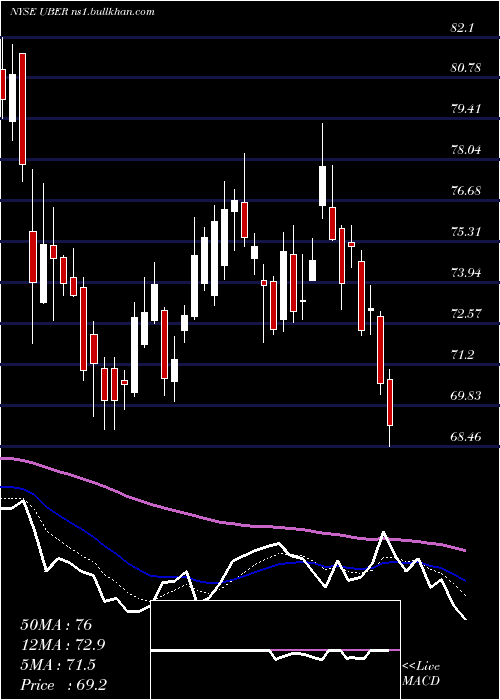The width and height of the screenshot is (500, 700).
Task: Click the 73.94 price axis label
Action: pos(466,272)
